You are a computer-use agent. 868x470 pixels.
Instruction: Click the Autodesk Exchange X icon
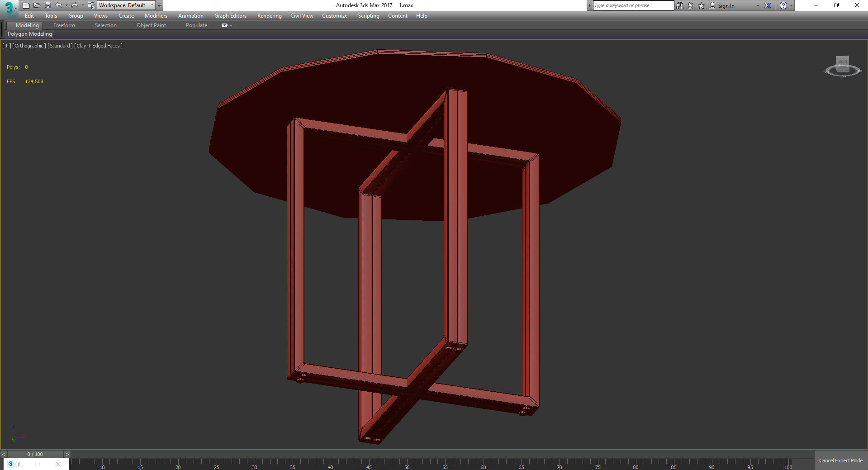coord(768,5)
